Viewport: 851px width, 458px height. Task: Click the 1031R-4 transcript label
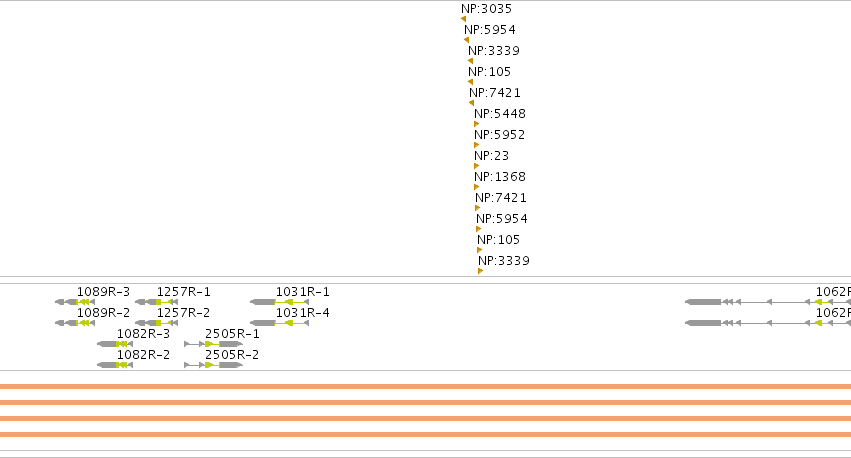(x=303, y=313)
